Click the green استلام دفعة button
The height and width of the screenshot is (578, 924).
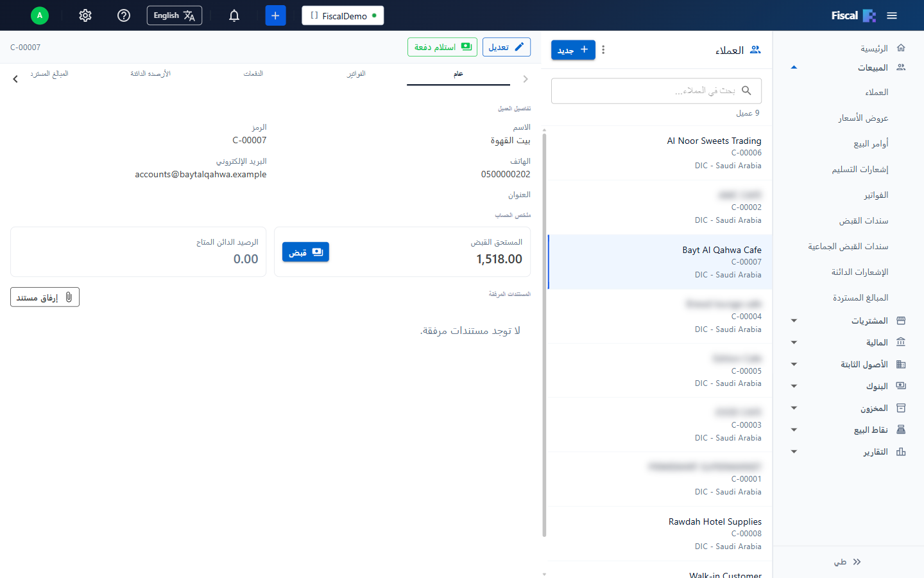coord(442,47)
